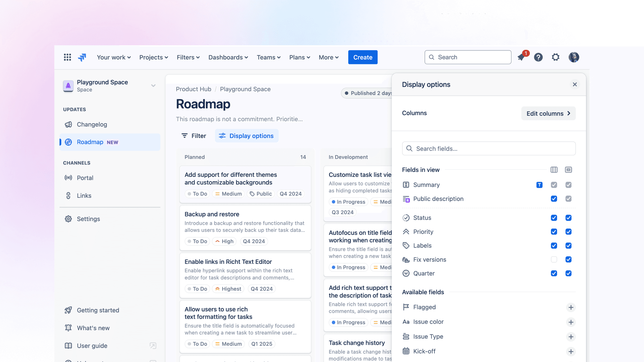Enable first Fix versions checkbox

pyautogui.click(x=554, y=259)
